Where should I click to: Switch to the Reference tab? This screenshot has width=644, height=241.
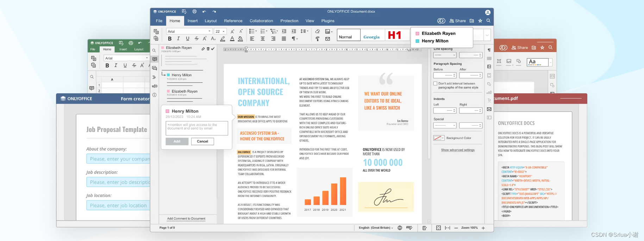point(233,21)
